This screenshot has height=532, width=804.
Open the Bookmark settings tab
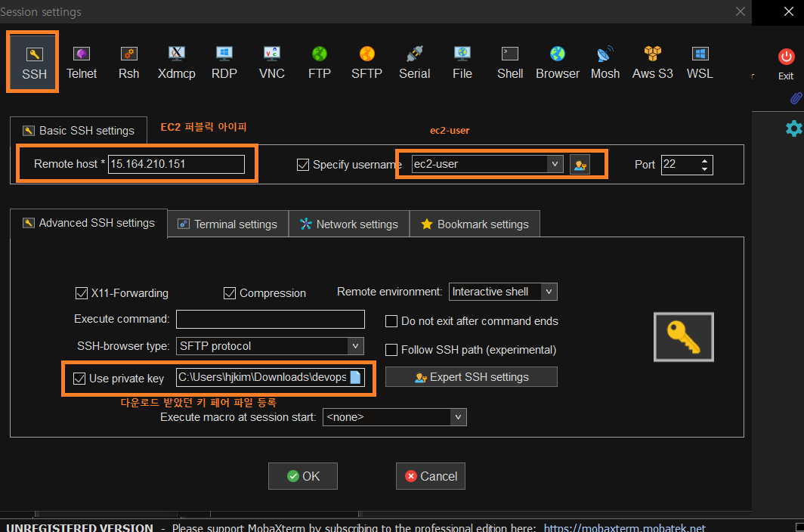pos(475,224)
